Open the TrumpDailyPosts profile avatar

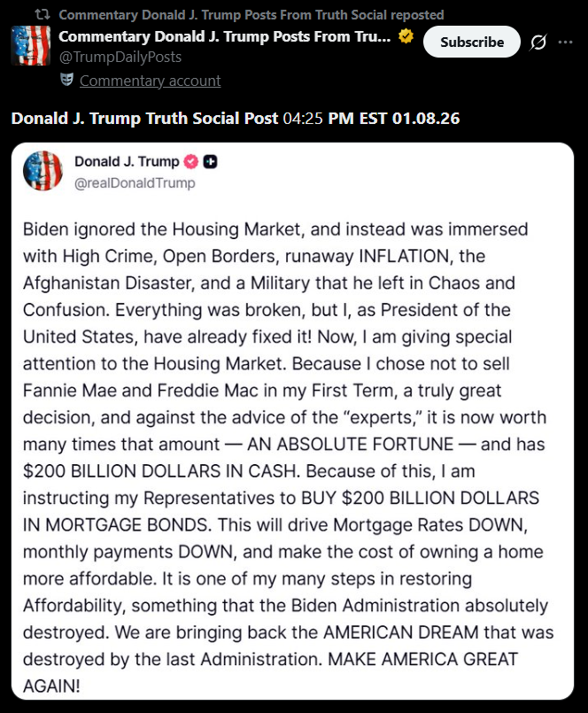tap(30, 46)
